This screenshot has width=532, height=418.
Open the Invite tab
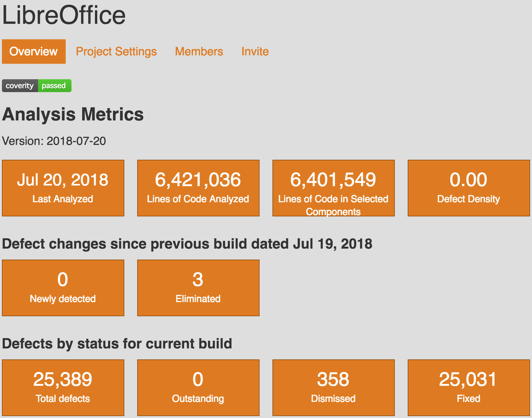(x=255, y=52)
